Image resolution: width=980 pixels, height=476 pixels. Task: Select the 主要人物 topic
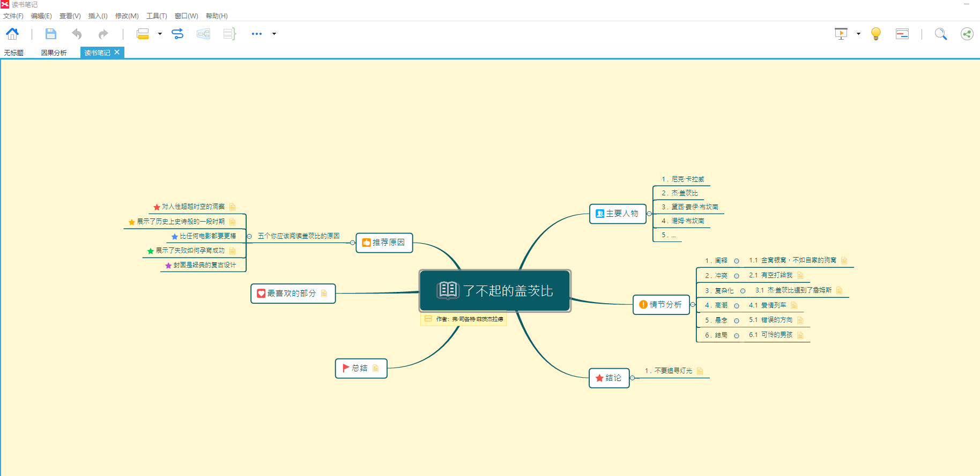pos(618,214)
